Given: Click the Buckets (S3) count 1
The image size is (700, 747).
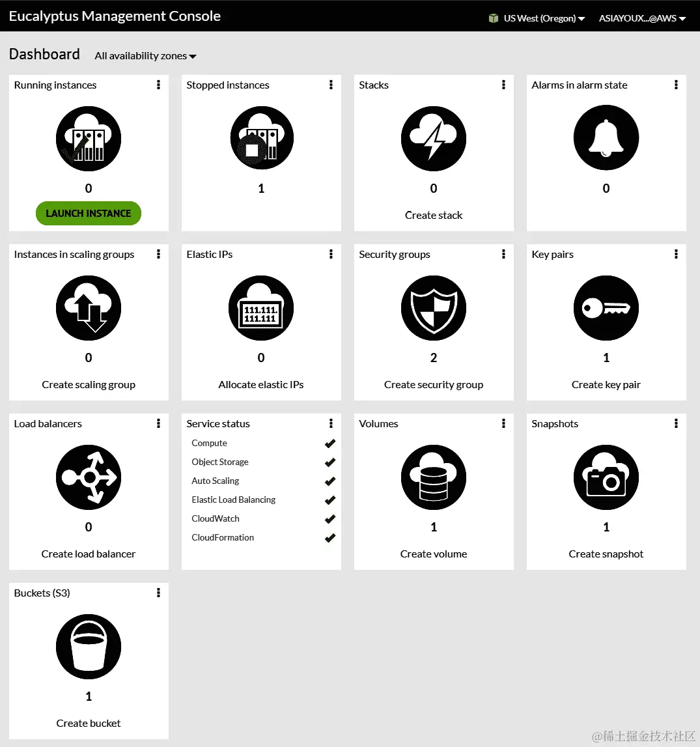Looking at the screenshot, I should point(89,696).
